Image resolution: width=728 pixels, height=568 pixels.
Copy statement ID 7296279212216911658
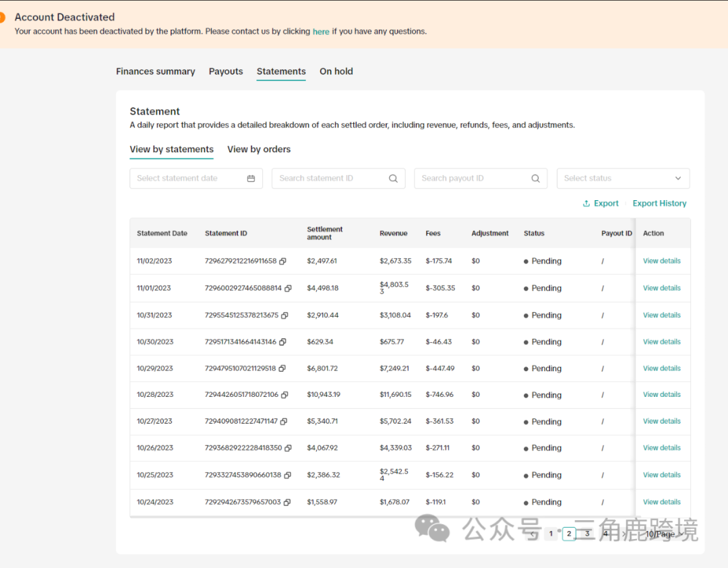click(282, 261)
